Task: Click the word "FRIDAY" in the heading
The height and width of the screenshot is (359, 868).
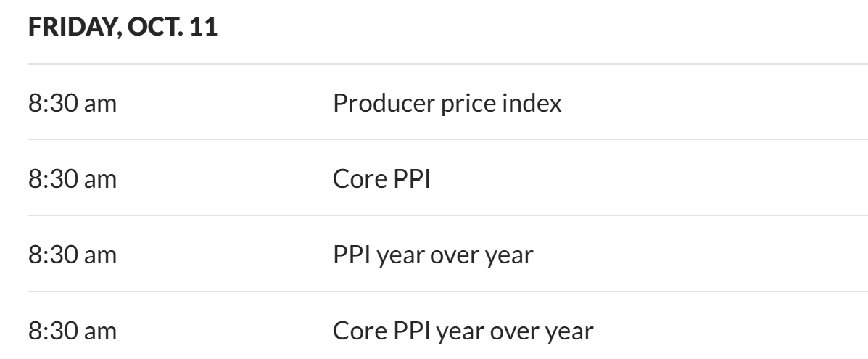Action: point(70,30)
